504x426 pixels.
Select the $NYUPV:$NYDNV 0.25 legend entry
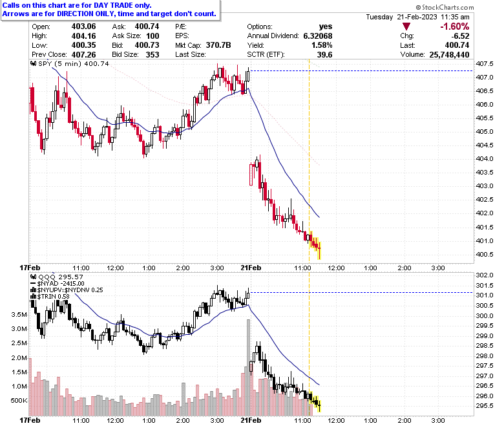tap(70, 290)
